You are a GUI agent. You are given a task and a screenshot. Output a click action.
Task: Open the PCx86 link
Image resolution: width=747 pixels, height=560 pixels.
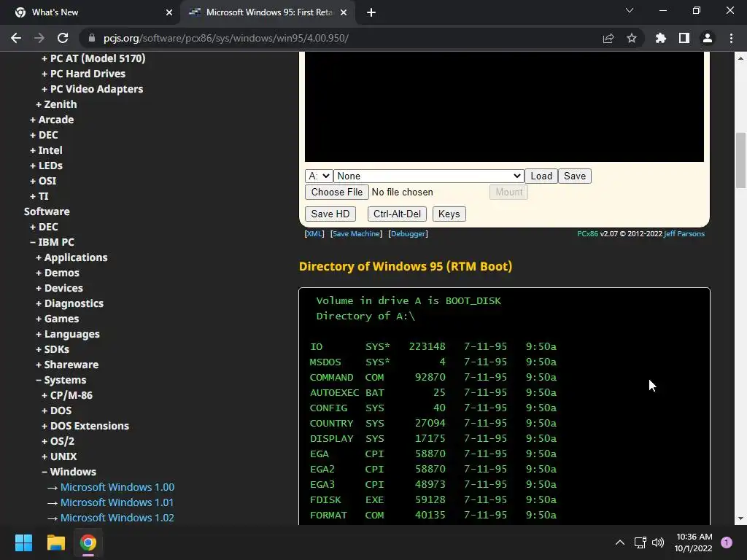coord(587,234)
